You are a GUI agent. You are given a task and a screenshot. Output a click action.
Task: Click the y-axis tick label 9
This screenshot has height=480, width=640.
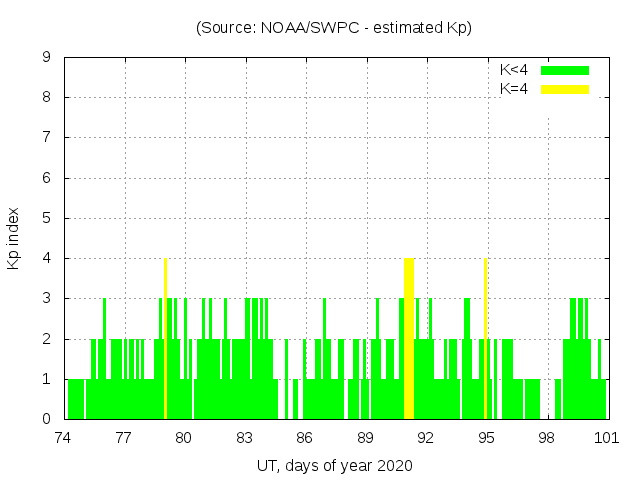[47, 58]
